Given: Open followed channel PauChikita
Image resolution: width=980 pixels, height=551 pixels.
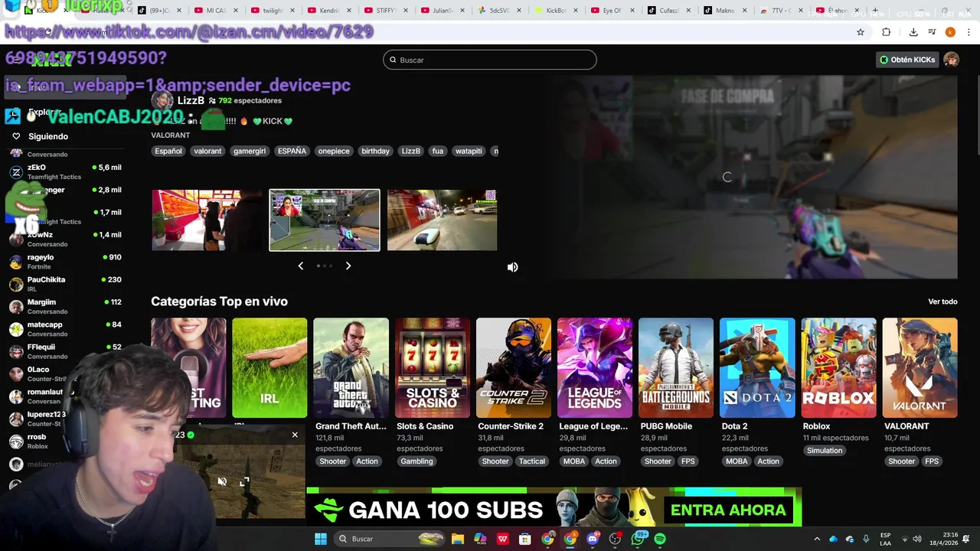Looking at the screenshot, I should coord(65,284).
